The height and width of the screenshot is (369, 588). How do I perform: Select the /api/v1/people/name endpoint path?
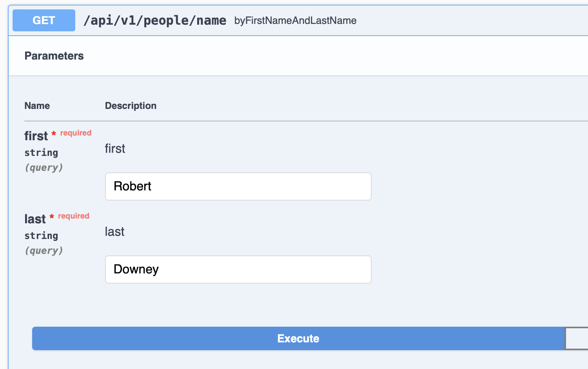pyautogui.click(x=155, y=20)
